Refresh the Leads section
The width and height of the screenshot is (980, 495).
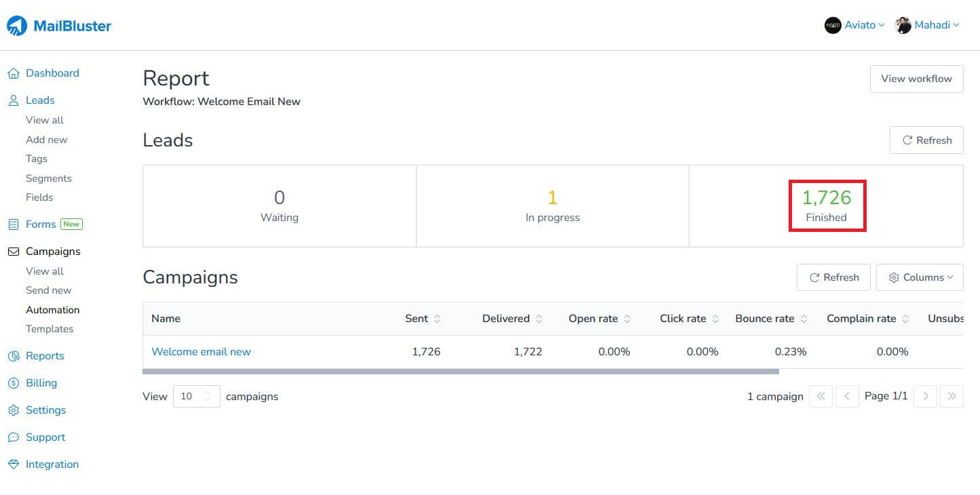(926, 140)
